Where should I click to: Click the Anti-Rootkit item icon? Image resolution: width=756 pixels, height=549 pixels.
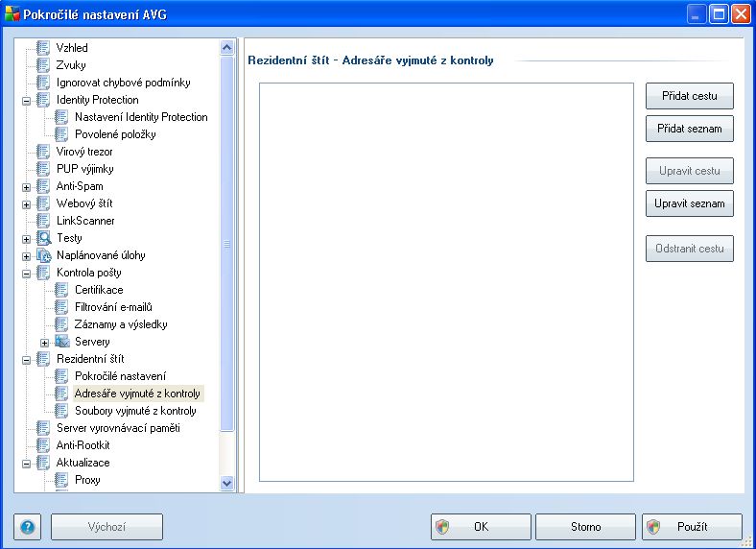(43, 445)
